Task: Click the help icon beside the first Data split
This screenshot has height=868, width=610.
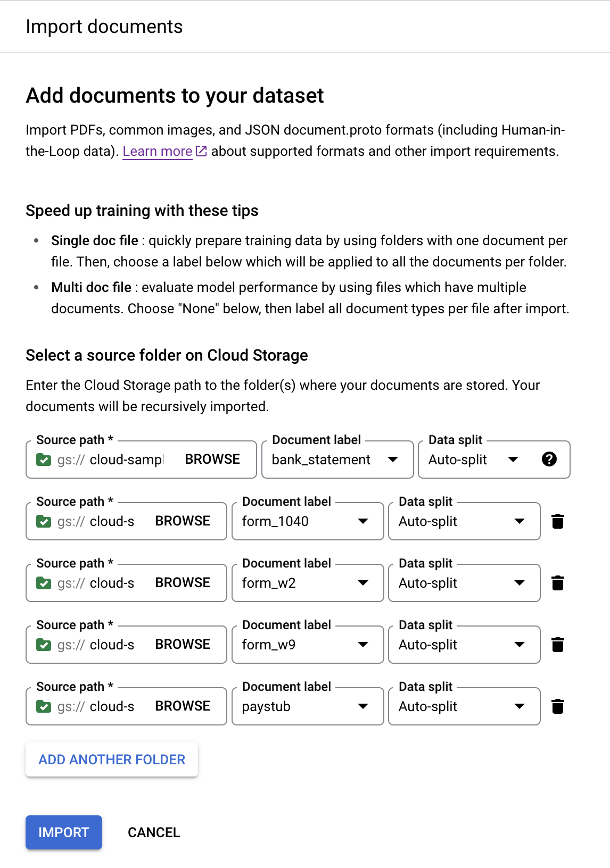Action: coord(549,459)
